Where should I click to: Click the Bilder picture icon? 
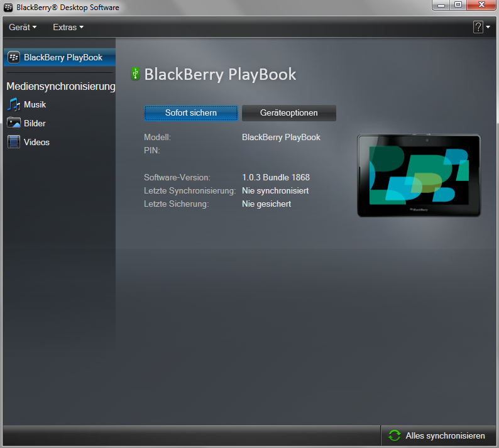click(14, 123)
